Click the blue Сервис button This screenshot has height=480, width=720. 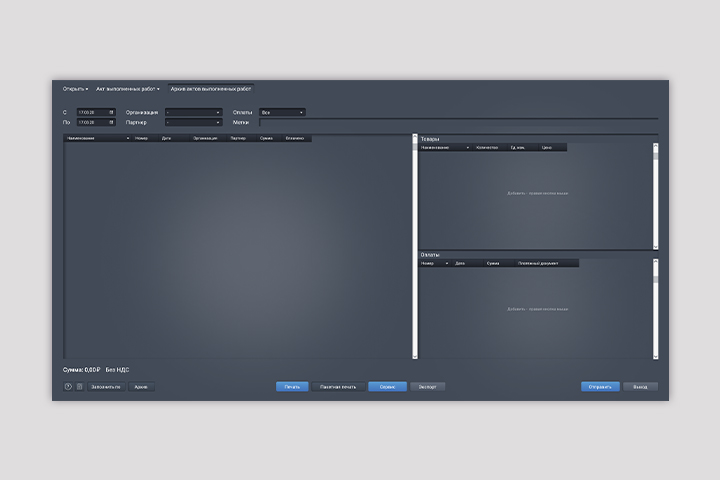click(388, 387)
